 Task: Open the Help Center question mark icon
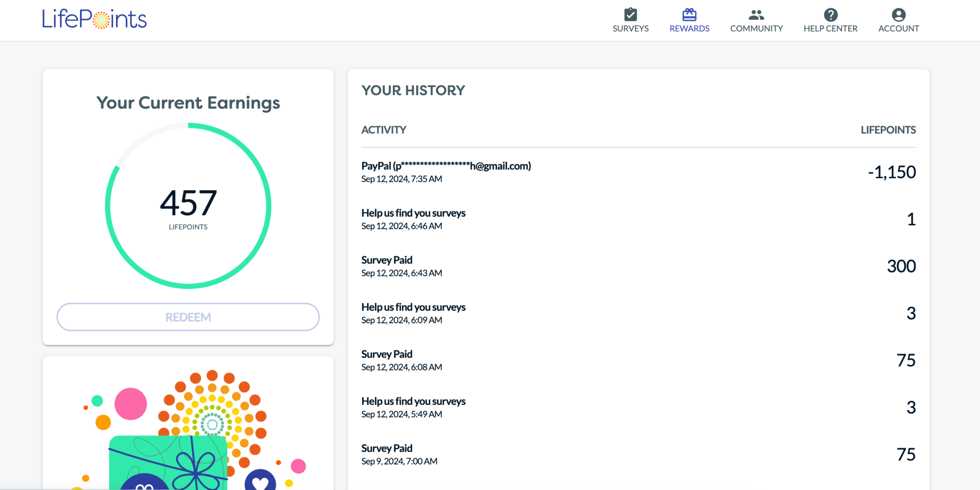(830, 14)
